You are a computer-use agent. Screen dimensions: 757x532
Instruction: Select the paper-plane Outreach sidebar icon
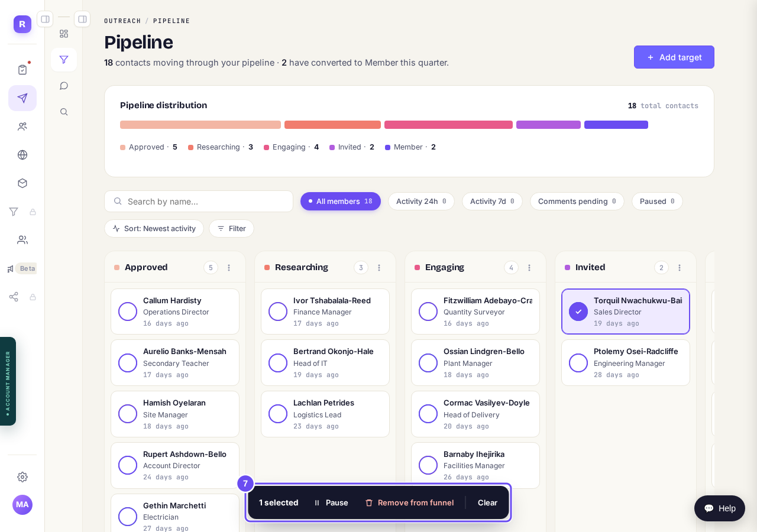pyautogui.click(x=22, y=98)
